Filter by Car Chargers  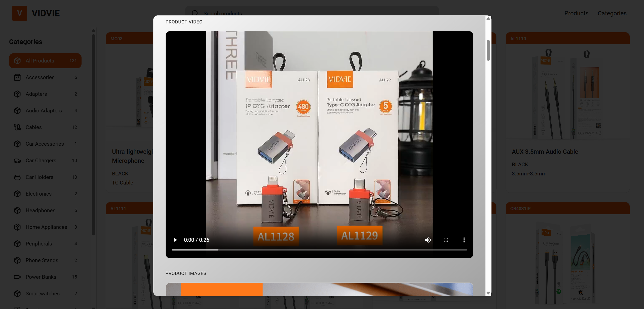click(45, 161)
